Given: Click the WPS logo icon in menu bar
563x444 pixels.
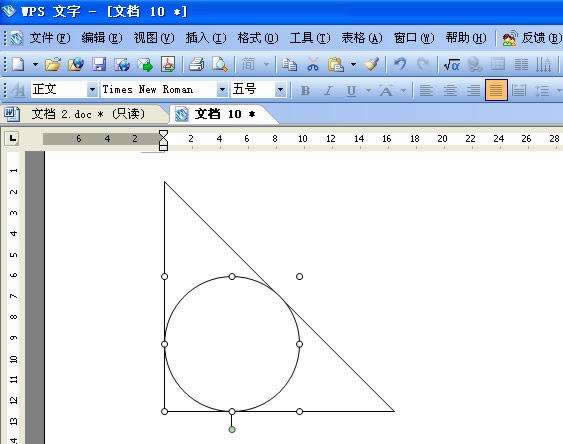Looking at the screenshot, I should pyautogui.click(x=15, y=38).
